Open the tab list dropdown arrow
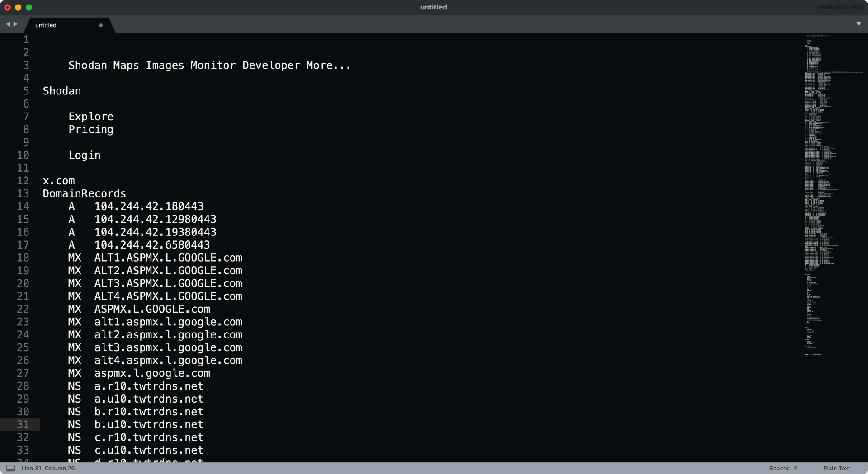Screen dimensions: 868x474 (859, 24)
